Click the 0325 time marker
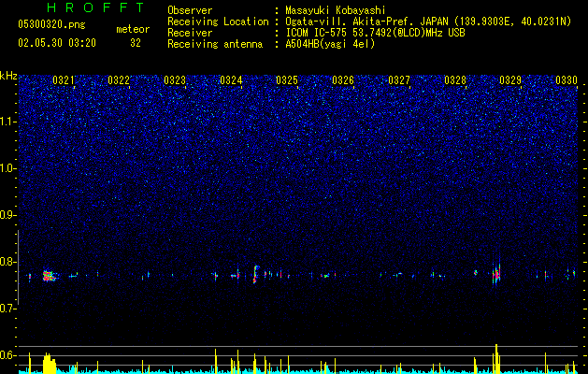This screenshot has height=374, width=588. [287, 80]
